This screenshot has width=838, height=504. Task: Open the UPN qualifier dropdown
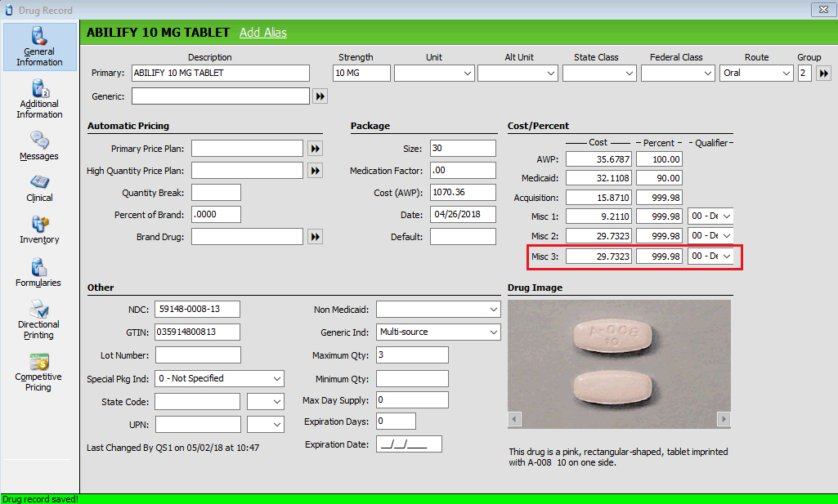tap(265, 425)
